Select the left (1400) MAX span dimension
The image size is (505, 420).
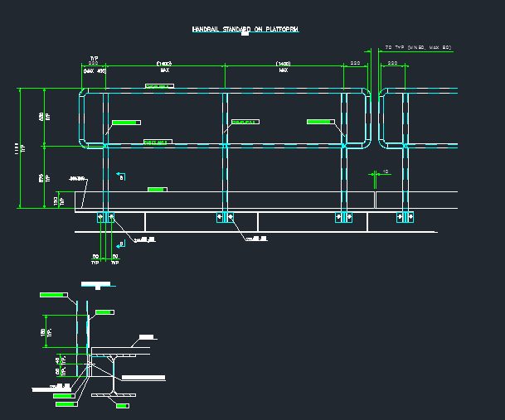click(x=164, y=66)
